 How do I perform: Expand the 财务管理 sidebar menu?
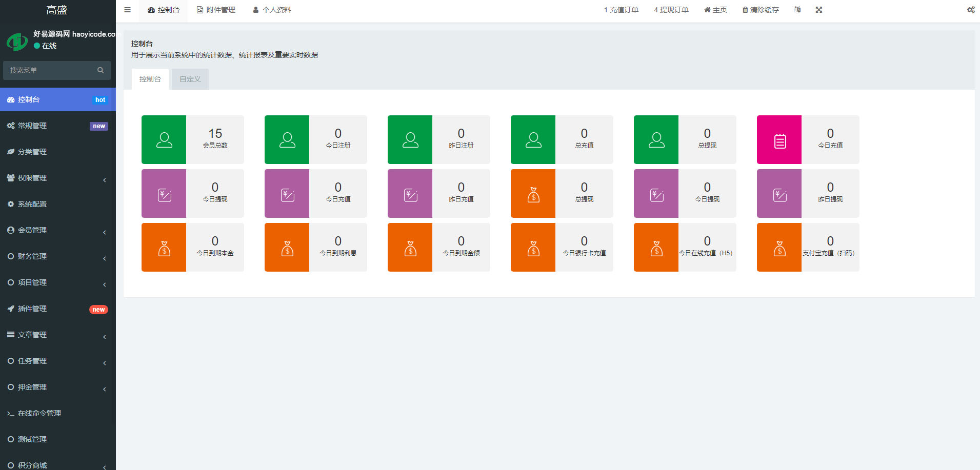coord(57,256)
